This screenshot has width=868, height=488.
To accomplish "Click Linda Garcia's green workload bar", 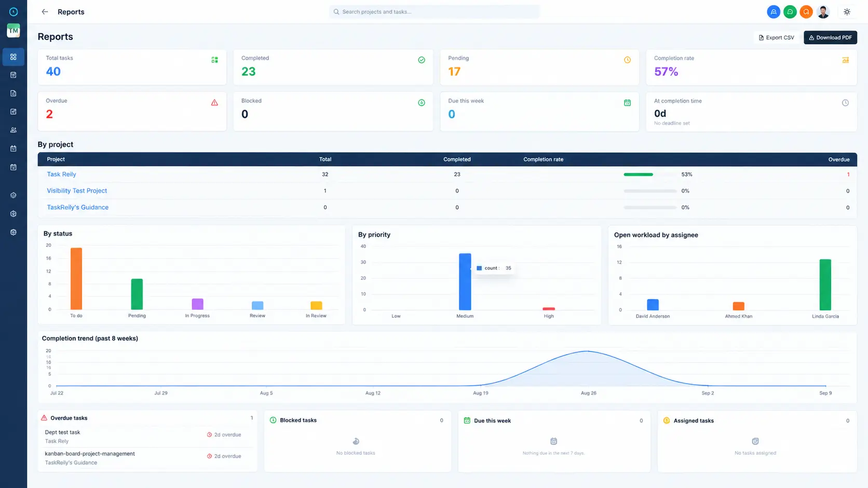I will coord(825,285).
